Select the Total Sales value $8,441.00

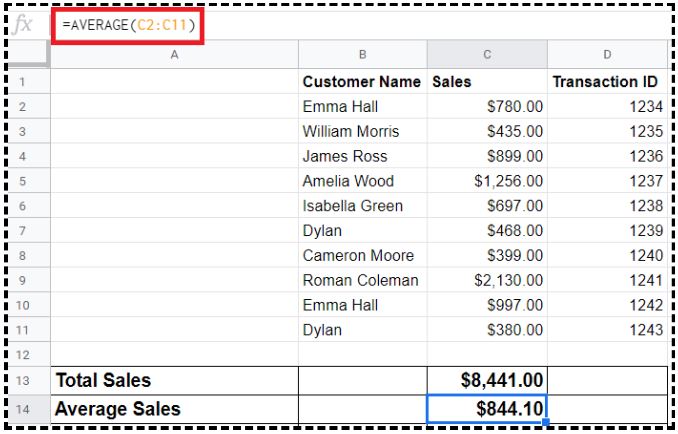pyautogui.click(x=487, y=380)
